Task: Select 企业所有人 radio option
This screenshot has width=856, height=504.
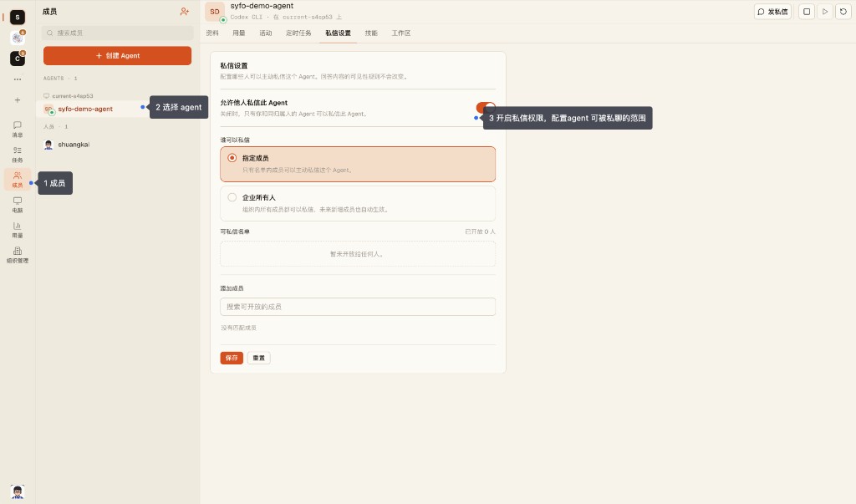Action: [358, 203]
